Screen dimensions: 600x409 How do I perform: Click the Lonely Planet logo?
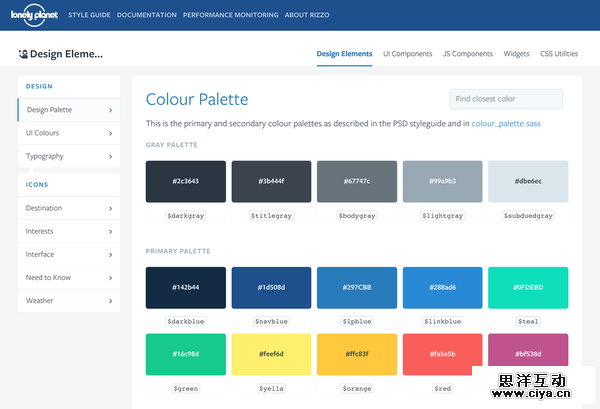coord(33,15)
